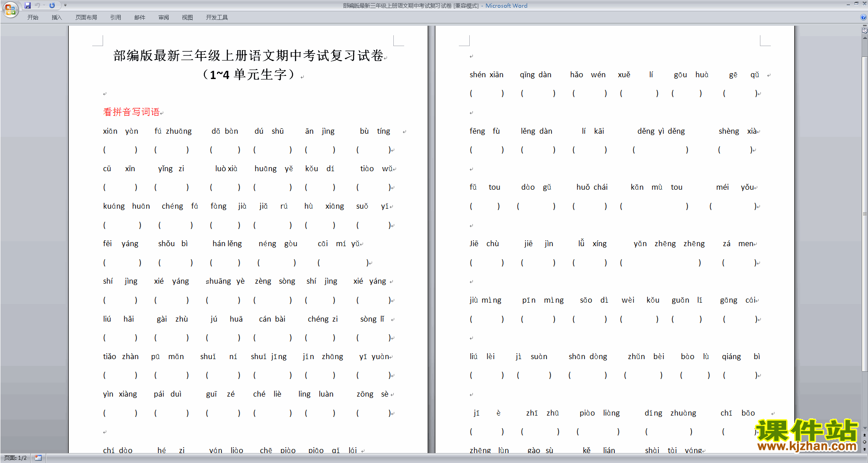Click the macro recording status icon
868x463 pixels.
pos(38,458)
